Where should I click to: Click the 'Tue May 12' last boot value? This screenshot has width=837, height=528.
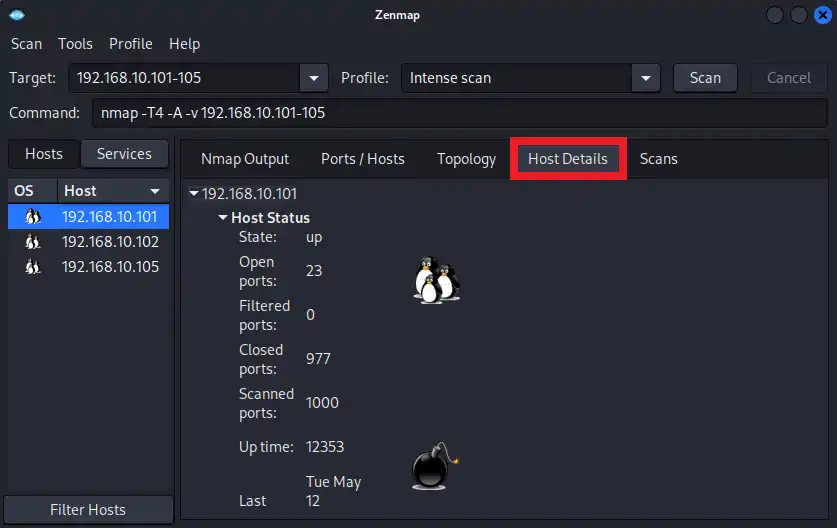tap(333, 491)
